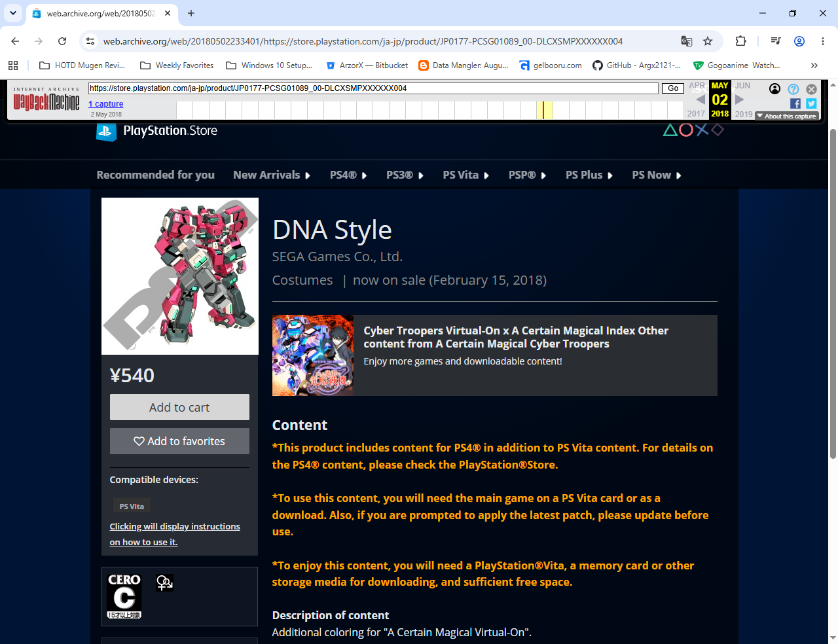Open the tab search dropdown arrow

[x=13, y=13]
